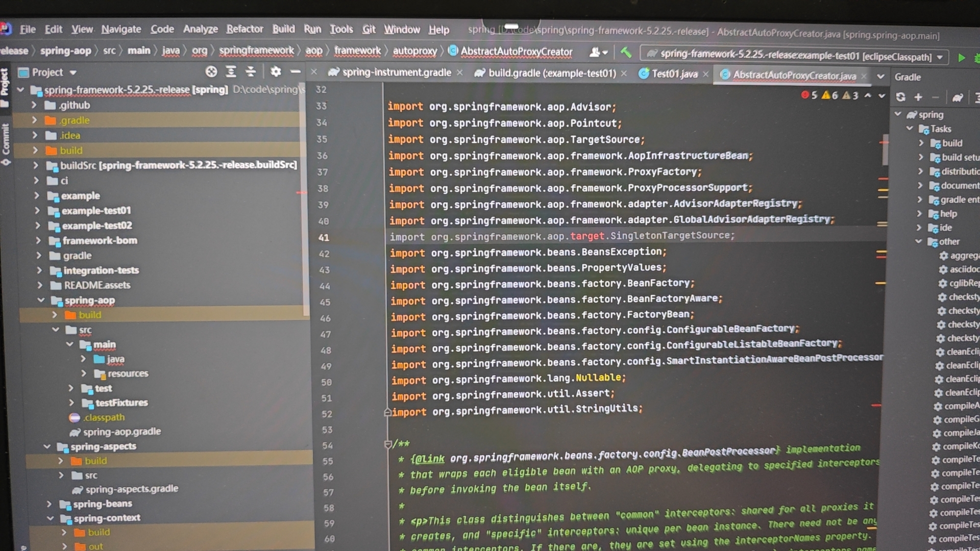Expand the spring-beans folder
The image size is (980, 551).
tap(50, 504)
